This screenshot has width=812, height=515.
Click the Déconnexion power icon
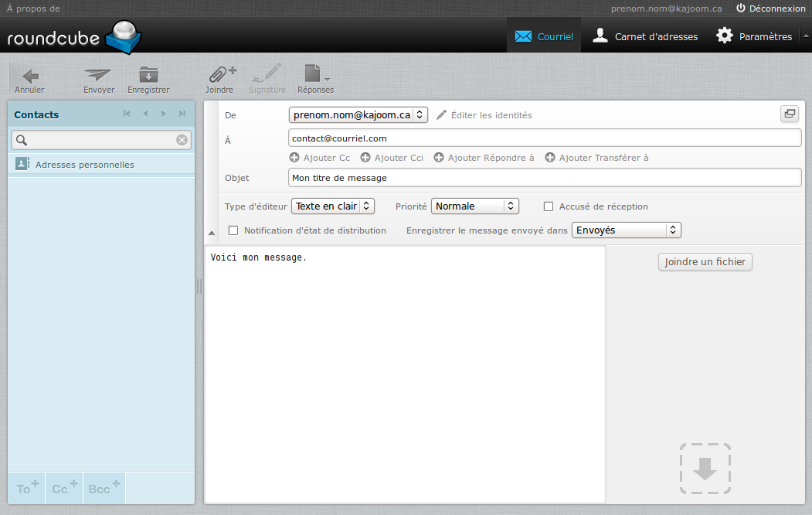(741, 8)
